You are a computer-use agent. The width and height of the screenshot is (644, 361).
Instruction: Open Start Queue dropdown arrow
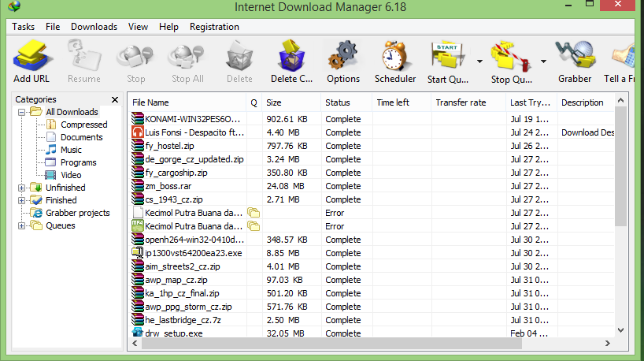coord(479,61)
